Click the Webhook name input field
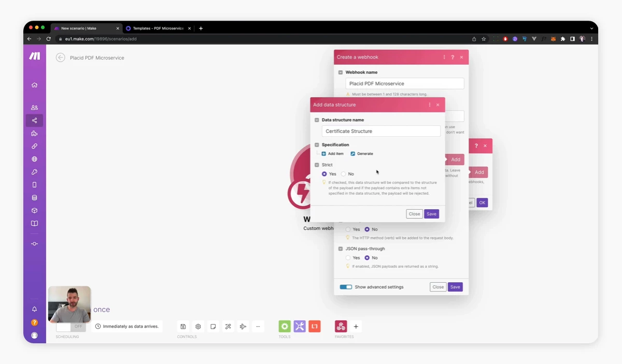The height and width of the screenshot is (364, 622). 405,83
